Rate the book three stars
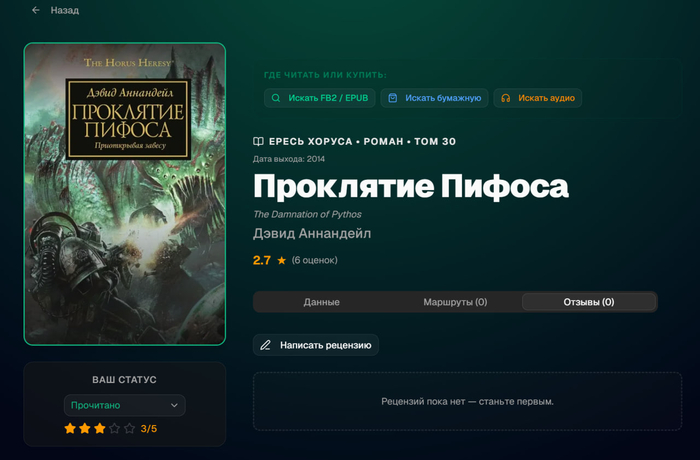The image size is (700, 460). pyautogui.click(x=100, y=429)
